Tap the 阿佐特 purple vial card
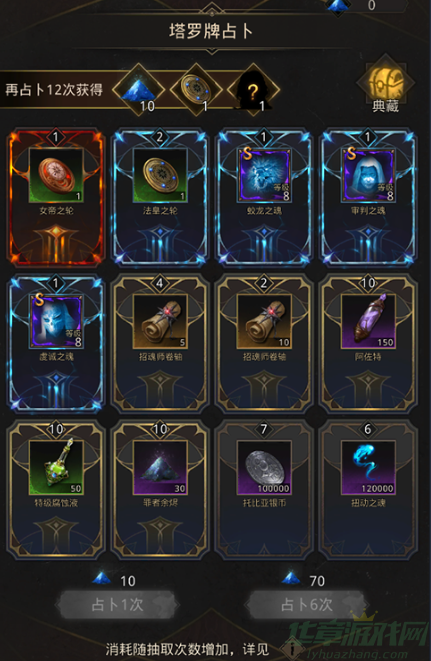The image size is (431, 661). pos(368,344)
